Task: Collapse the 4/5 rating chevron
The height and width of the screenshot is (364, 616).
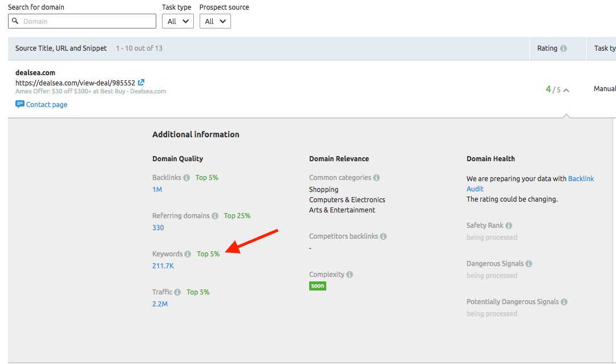Action: click(566, 90)
